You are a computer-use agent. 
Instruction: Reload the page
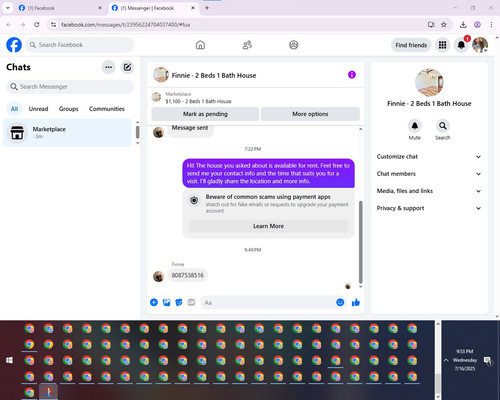pyautogui.click(x=37, y=25)
